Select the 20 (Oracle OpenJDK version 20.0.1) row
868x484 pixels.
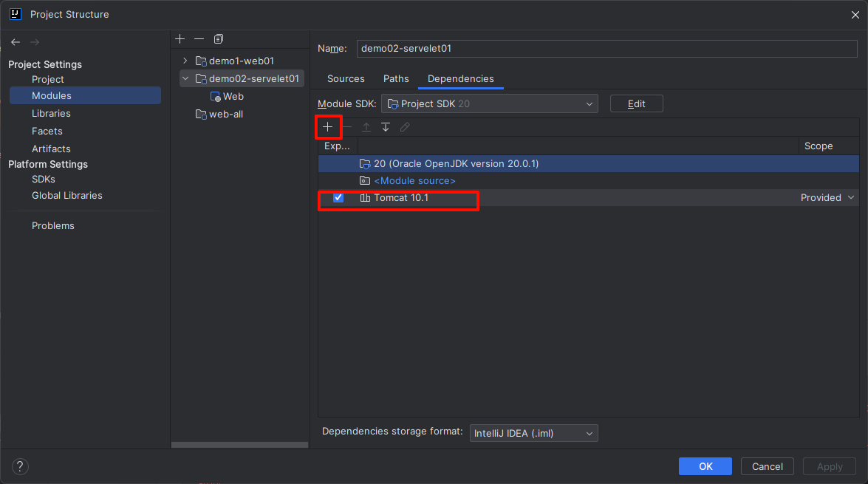click(589, 163)
